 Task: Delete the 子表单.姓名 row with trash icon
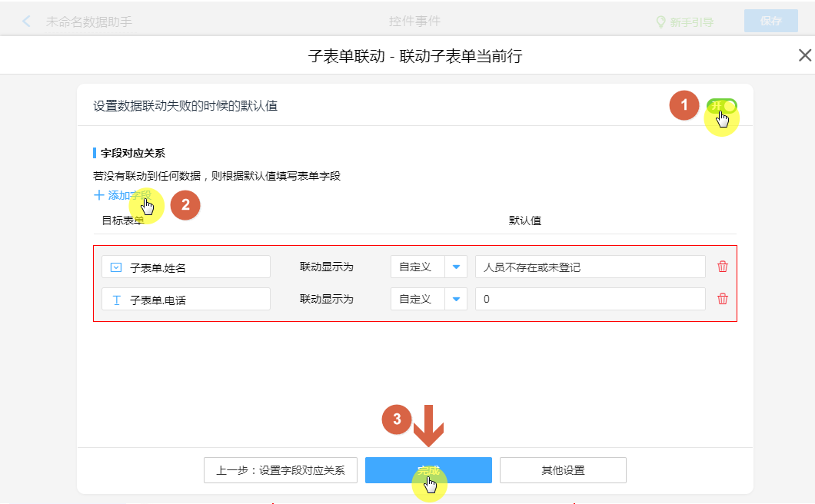coord(723,267)
